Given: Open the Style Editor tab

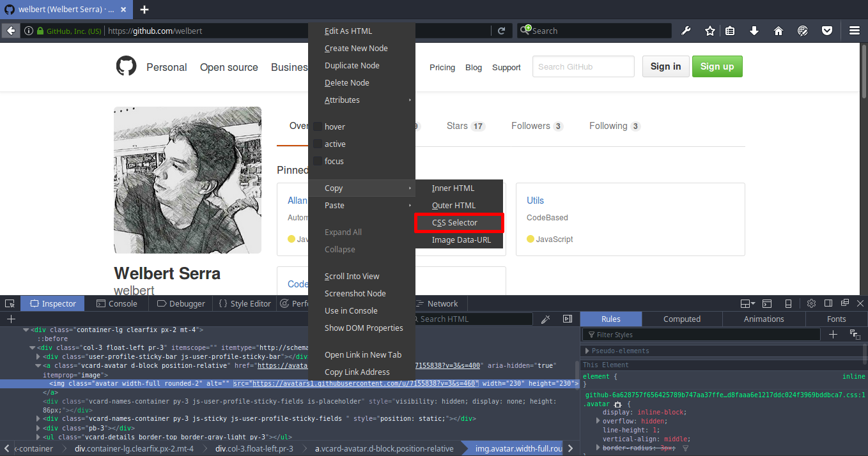Looking at the screenshot, I should (x=245, y=303).
